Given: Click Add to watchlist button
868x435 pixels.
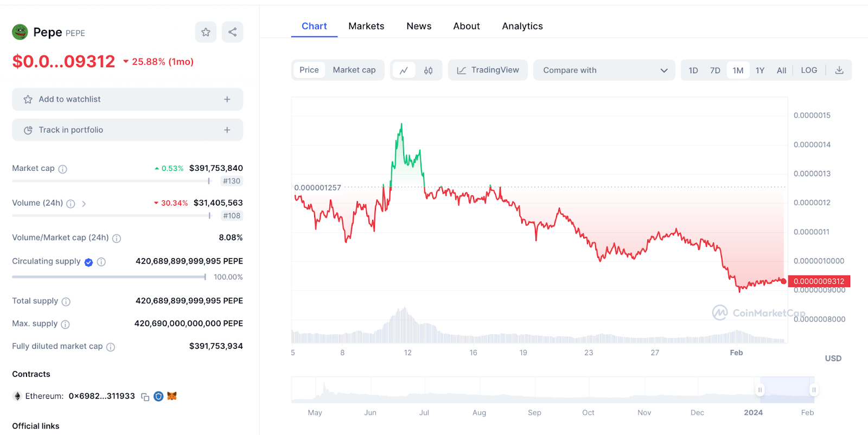Looking at the screenshot, I should pyautogui.click(x=127, y=99).
